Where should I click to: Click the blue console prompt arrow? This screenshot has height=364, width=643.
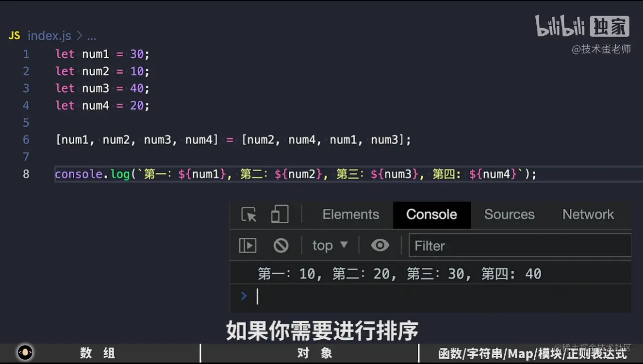coord(244,296)
